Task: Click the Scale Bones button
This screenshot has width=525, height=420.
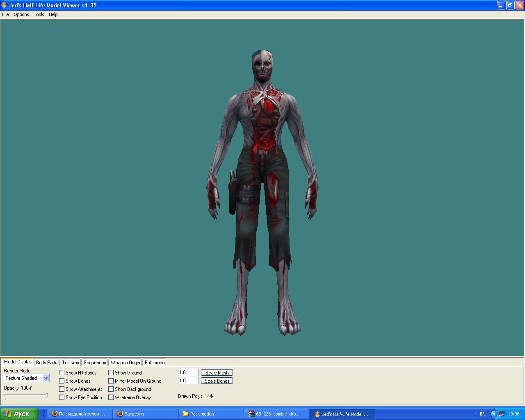Action: coord(217,381)
